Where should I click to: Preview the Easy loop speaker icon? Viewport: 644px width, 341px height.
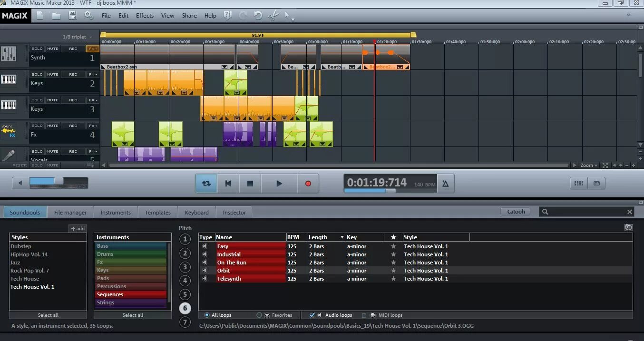(x=205, y=246)
